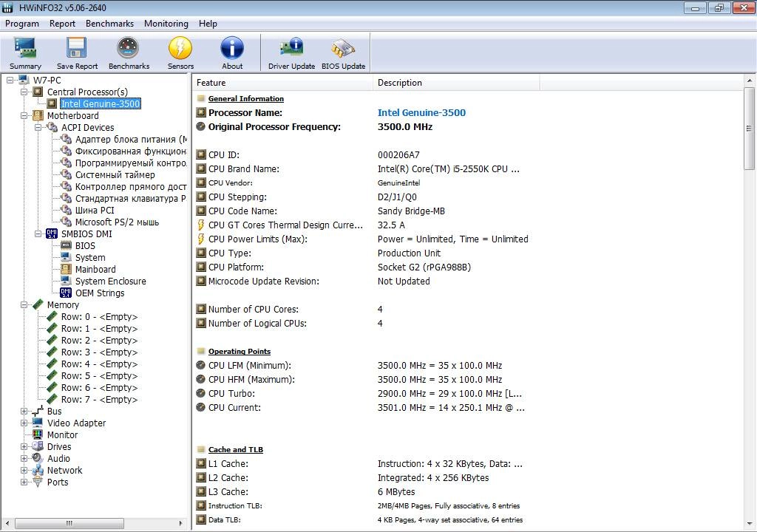Select the Network node icon

pos(38,470)
